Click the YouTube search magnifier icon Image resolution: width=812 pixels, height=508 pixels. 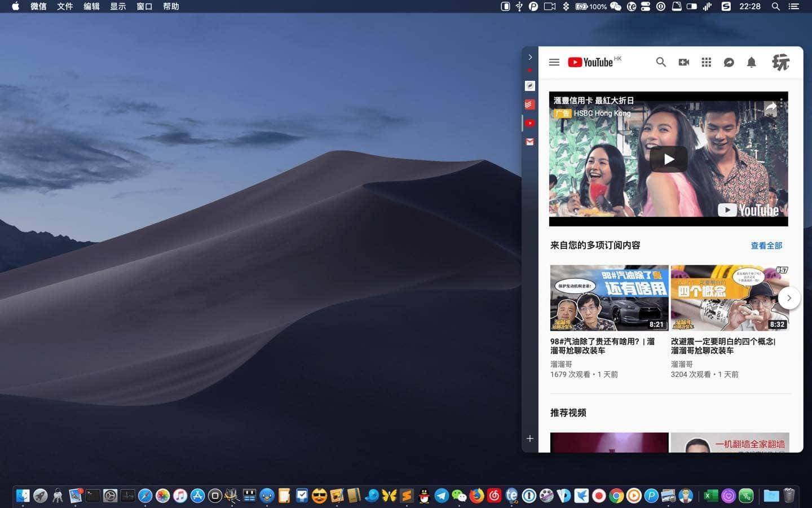coord(661,62)
